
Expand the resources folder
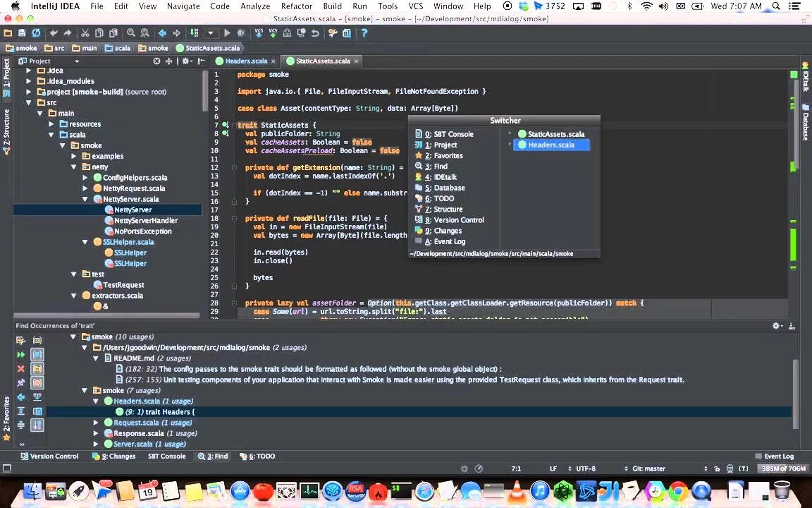[x=51, y=124]
